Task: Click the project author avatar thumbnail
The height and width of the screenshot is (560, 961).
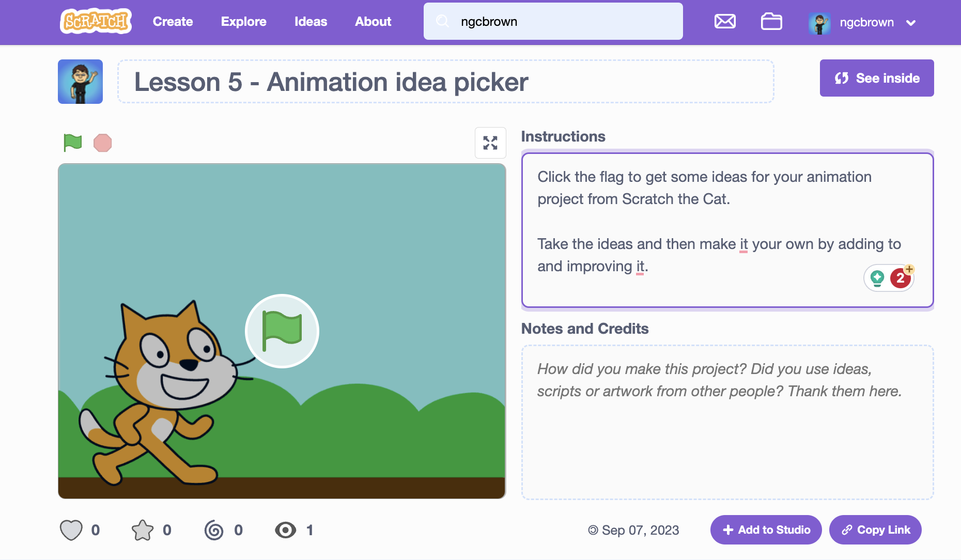Action: 80,82
